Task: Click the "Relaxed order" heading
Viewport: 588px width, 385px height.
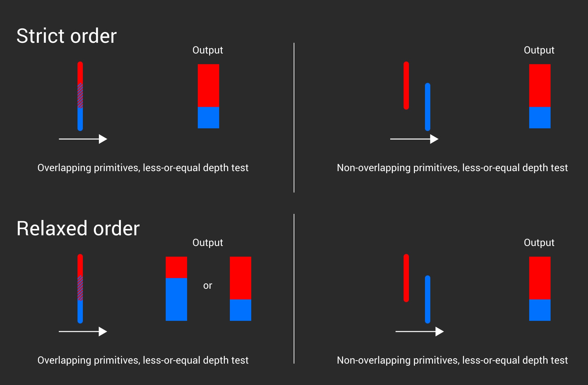Action: 78,229
